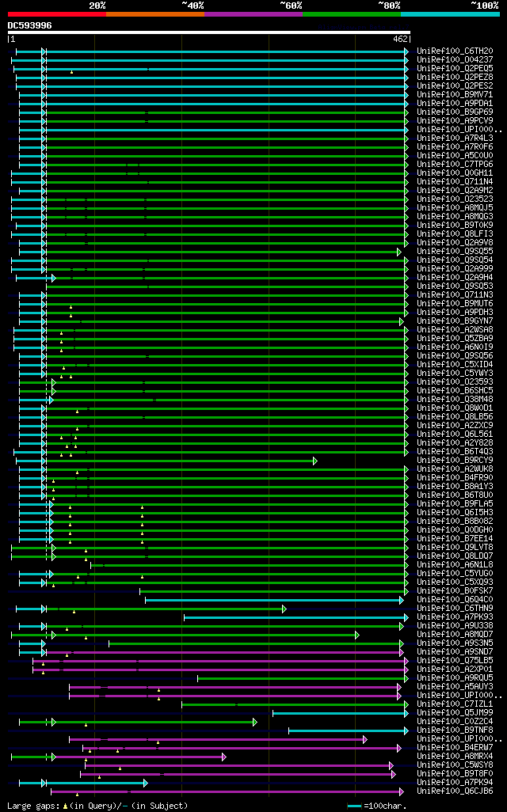The image size is (507, 812).
Task: Click the green alignment bar for UniRef100_Q38M48
Action: coord(229,400)
